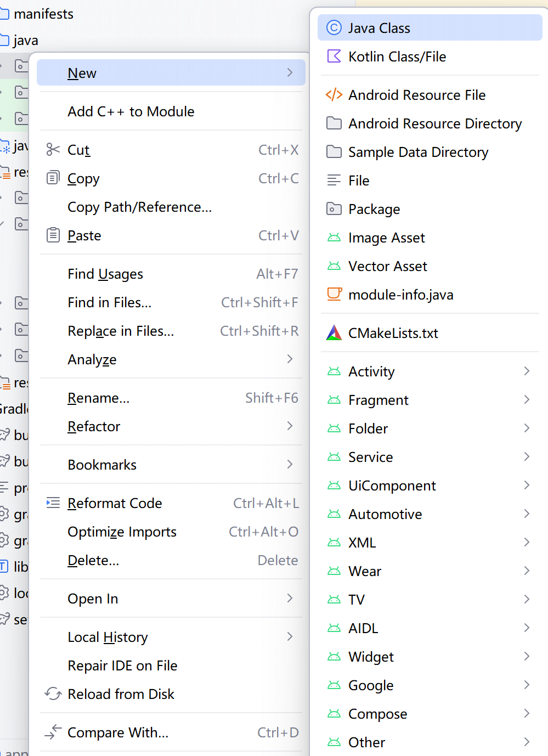
Task: Click the Vector Asset android icon
Action: 334,266
